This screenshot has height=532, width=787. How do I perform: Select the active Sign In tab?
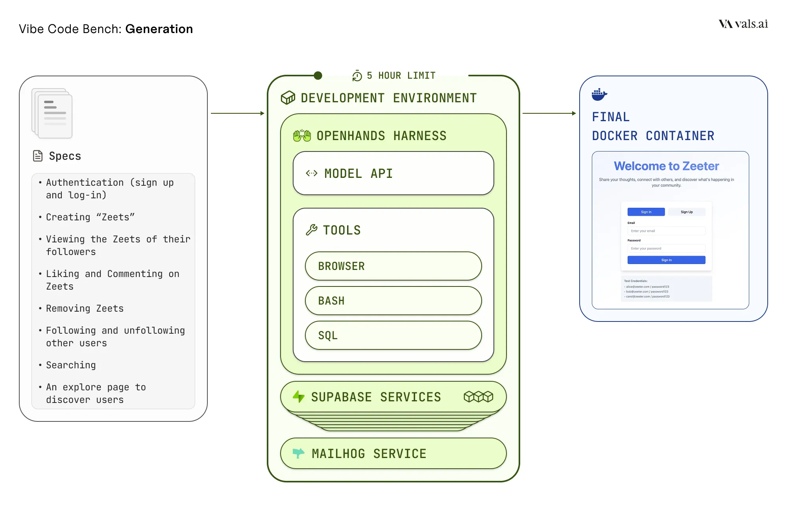pos(646,212)
